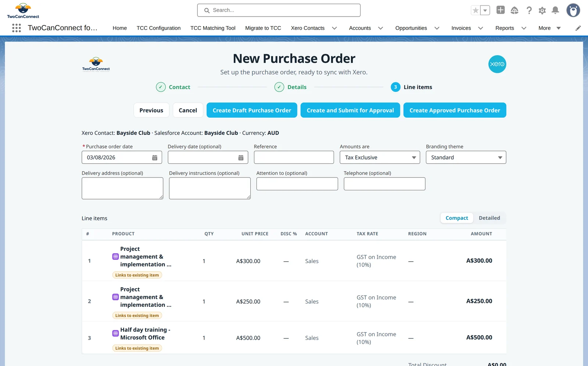Click the TAX RATE column header
The image size is (588, 366).
pos(367,234)
